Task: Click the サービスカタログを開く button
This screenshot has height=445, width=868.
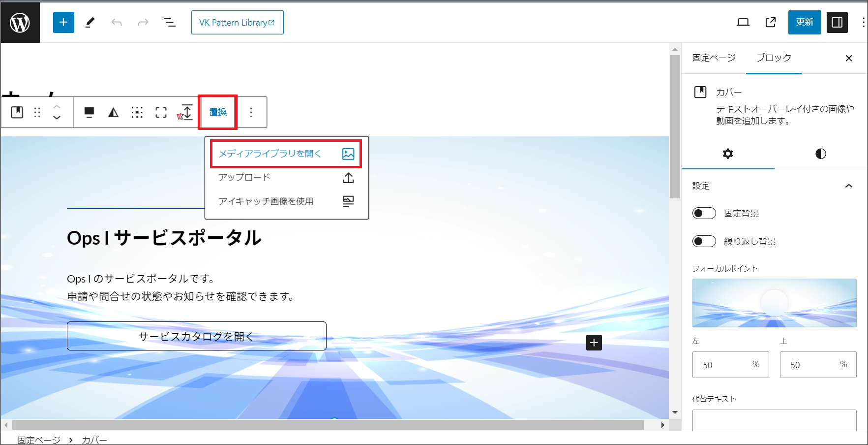Action: coord(197,336)
